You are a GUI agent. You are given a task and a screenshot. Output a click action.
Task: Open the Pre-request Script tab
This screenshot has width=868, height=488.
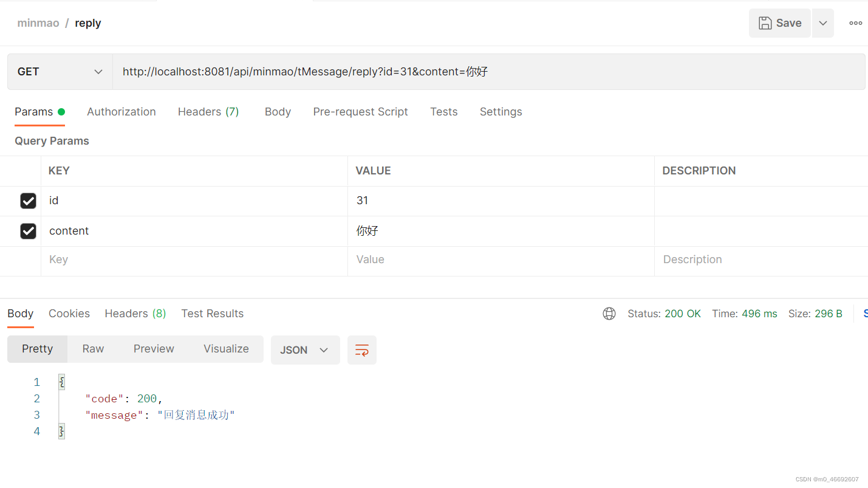tap(360, 112)
